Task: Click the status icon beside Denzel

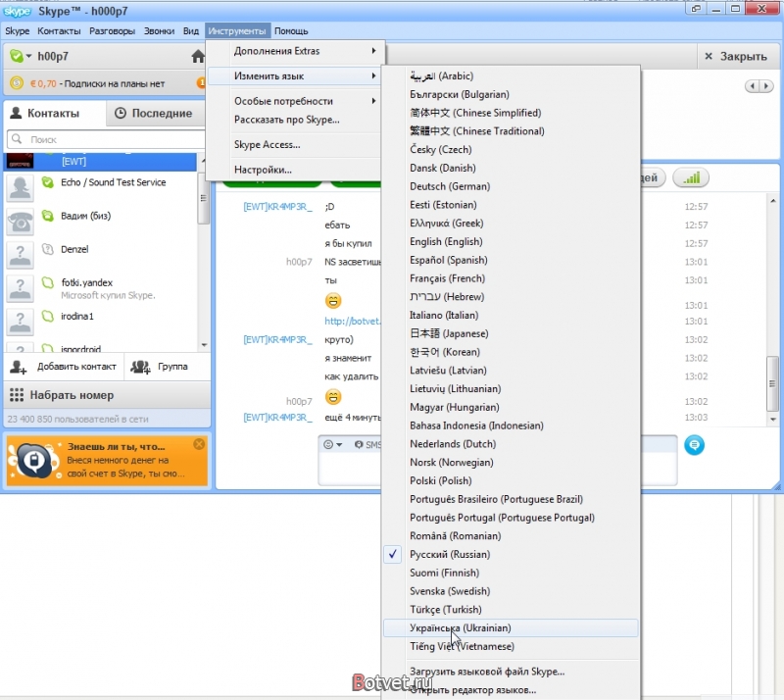Action: [x=47, y=249]
